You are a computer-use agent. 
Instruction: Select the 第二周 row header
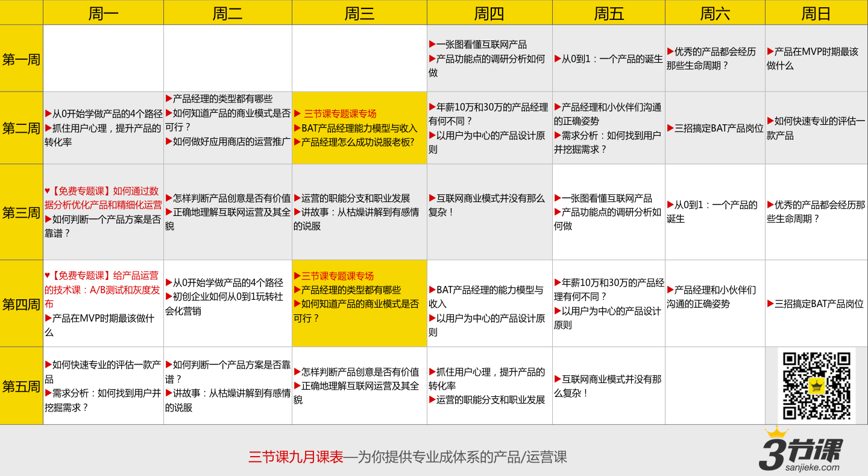click(22, 128)
